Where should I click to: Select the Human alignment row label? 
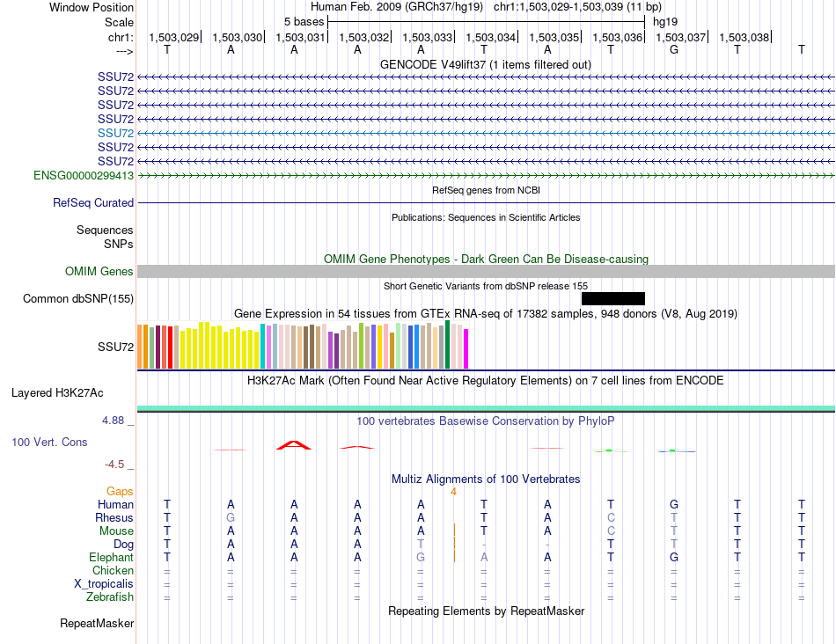[115, 504]
